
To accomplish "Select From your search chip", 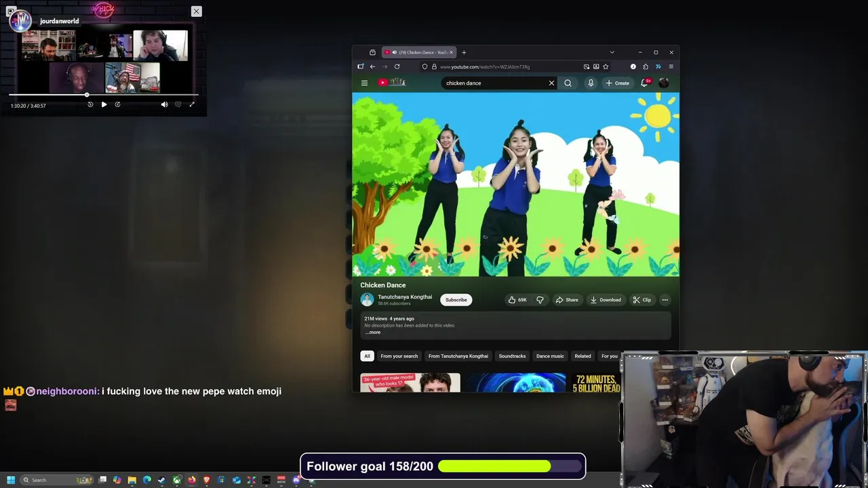I will click(399, 356).
